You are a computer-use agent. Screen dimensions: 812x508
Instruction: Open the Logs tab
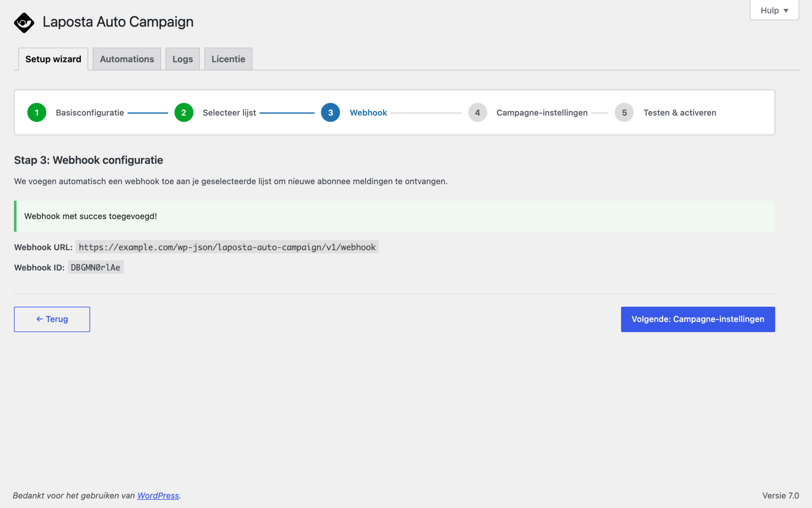click(x=183, y=59)
